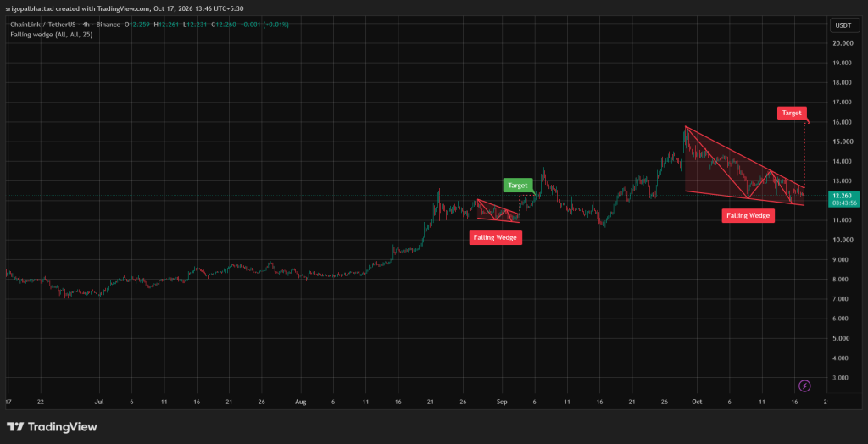
Task: Click the small Falling Wedge label near September
Action: 495,237
